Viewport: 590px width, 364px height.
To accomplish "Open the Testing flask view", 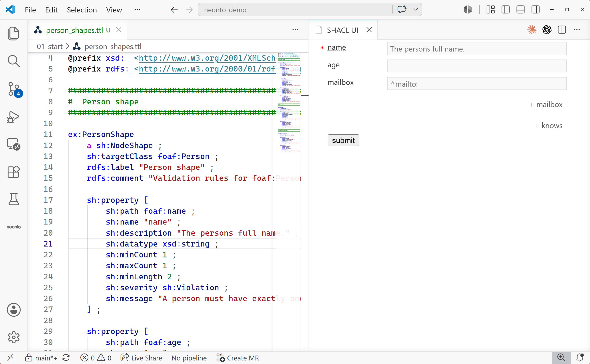I will [14, 199].
